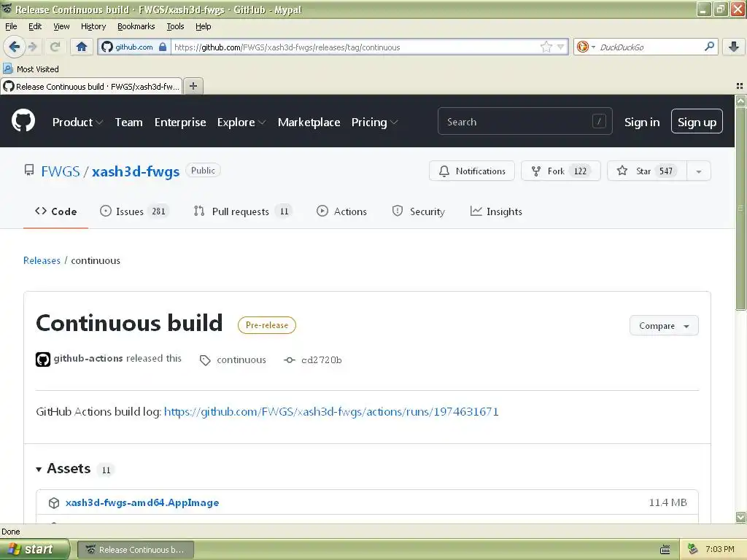Click the search magnifier in DuckDuckGo box

(x=709, y=47)
